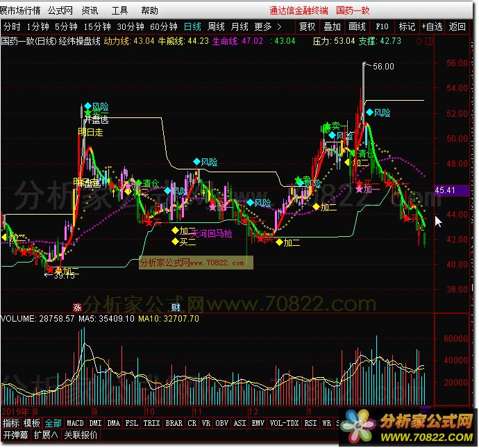This screenshot has width=479, height=448.
Task: Open the 公式网 menu
Action: 60,10
